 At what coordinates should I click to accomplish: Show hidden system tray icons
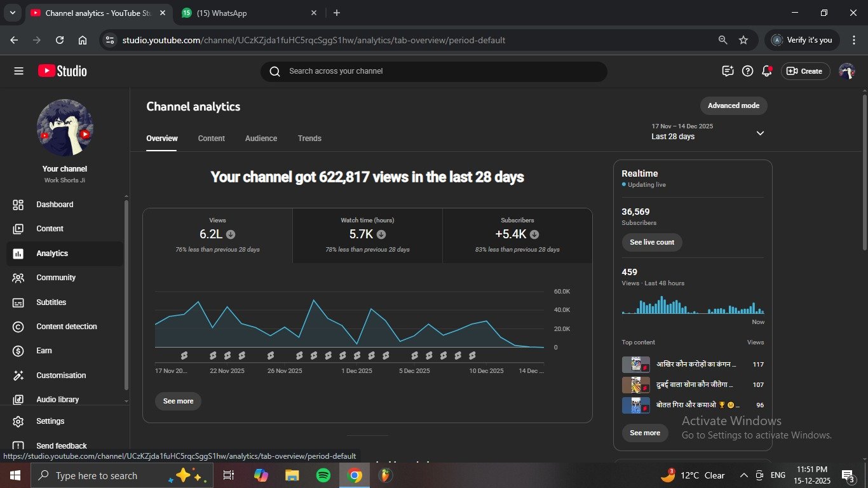[x=743, y=475]
